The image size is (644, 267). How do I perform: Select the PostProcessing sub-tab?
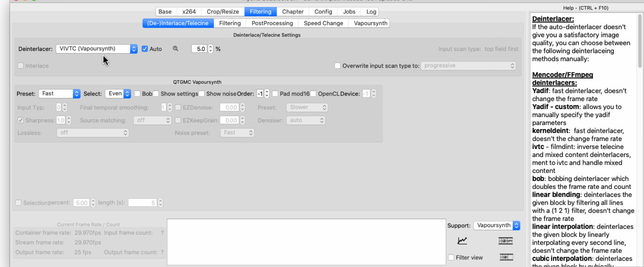pyautogui.click(x=272, y=23)
